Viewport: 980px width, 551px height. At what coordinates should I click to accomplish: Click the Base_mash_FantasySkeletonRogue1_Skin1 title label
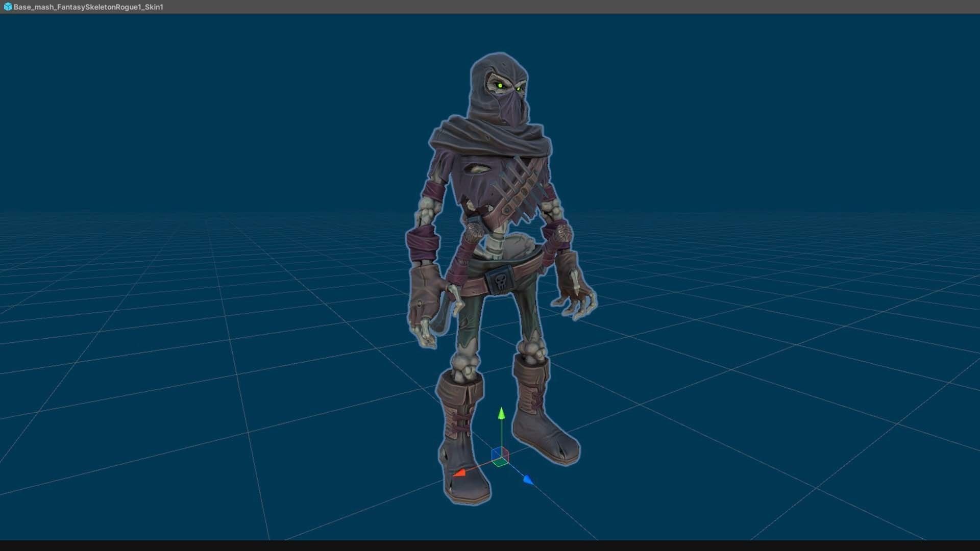pos(88,7)
